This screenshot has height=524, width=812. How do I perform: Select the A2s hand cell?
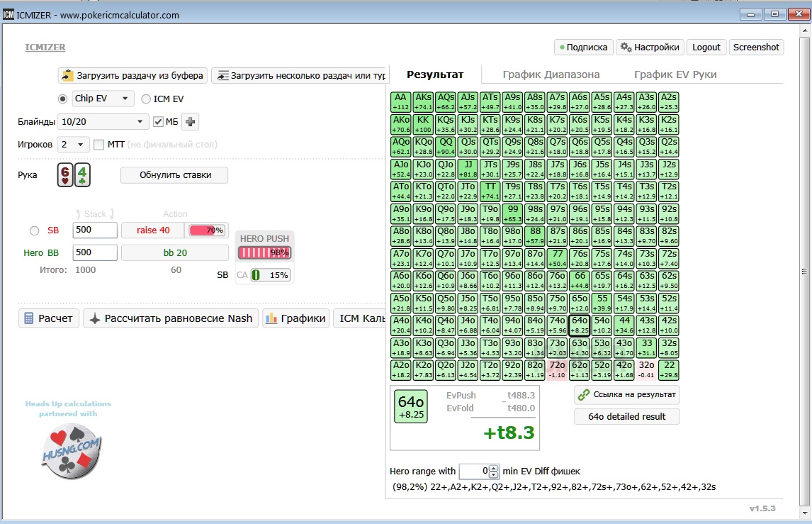point(669,102)
